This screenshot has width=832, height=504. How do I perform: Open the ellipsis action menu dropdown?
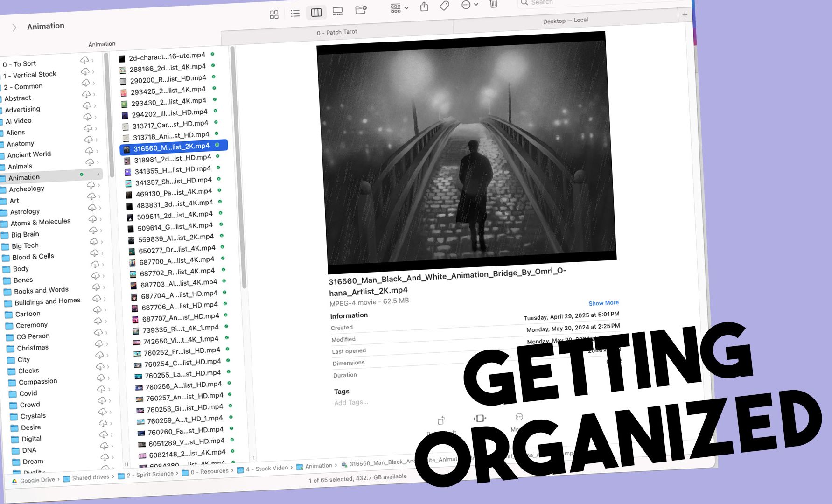click(469, 5)
